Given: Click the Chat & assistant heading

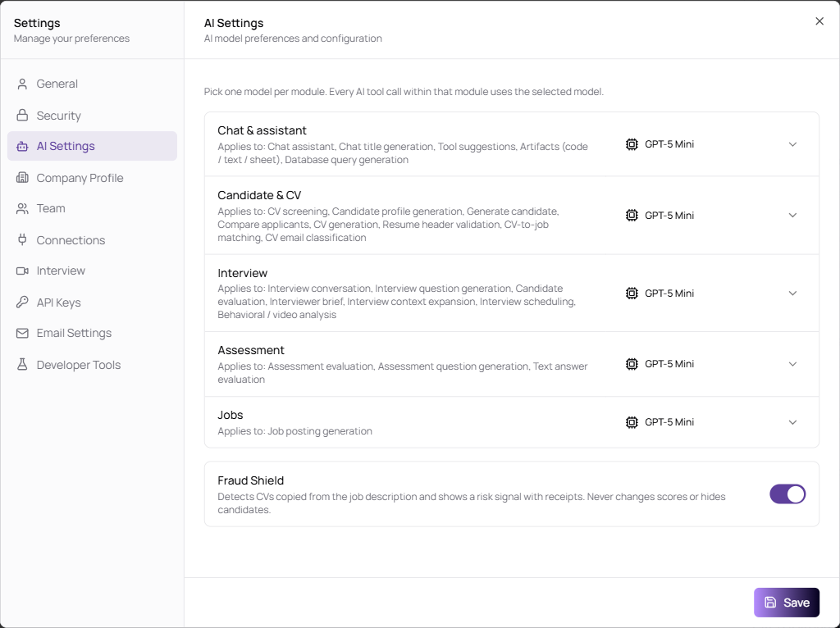Looking at the screenshot, I should pyautogui.click(x=262, y=130).
